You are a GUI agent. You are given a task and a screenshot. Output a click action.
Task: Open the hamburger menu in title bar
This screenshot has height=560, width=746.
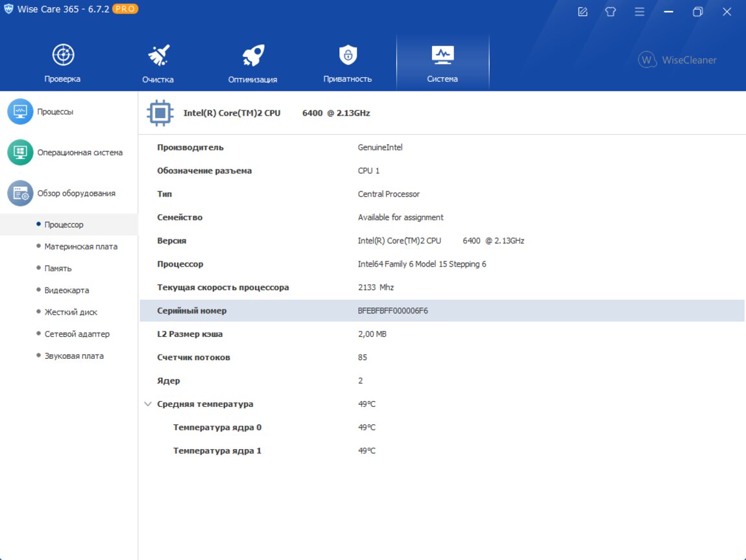pyautogui.click(x=639, y=12)
